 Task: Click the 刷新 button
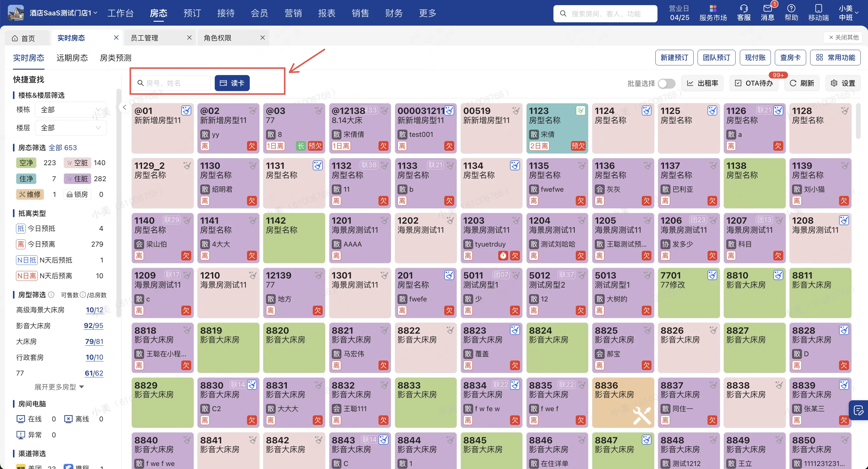pyautogui.click(x=802, y=83)
